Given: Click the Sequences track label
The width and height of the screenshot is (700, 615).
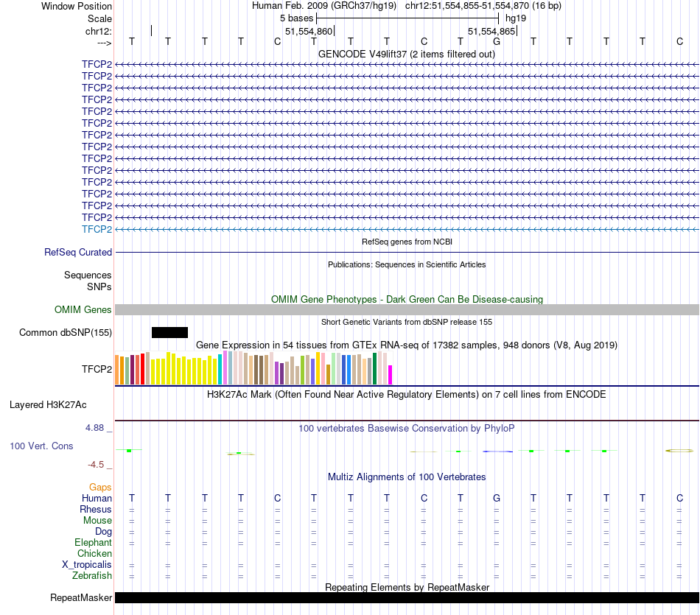Looking at the screenshot, I should pyautogui.click(x=88, y=275).
